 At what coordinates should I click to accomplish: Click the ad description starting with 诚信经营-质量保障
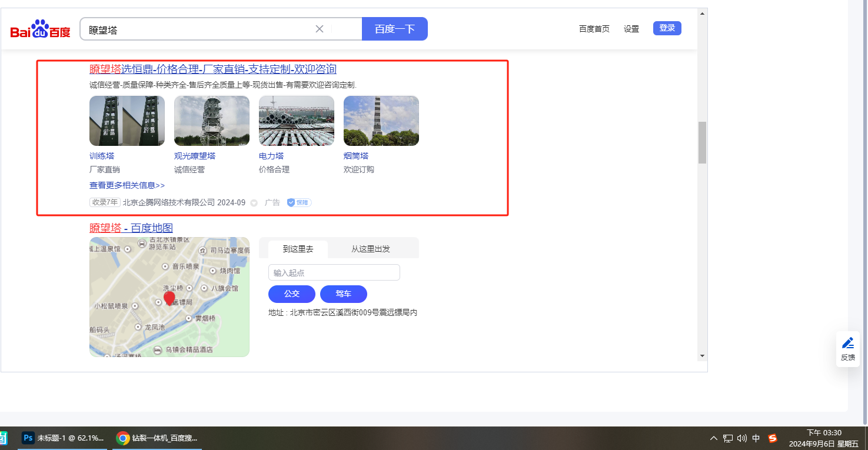coord(223,85)
